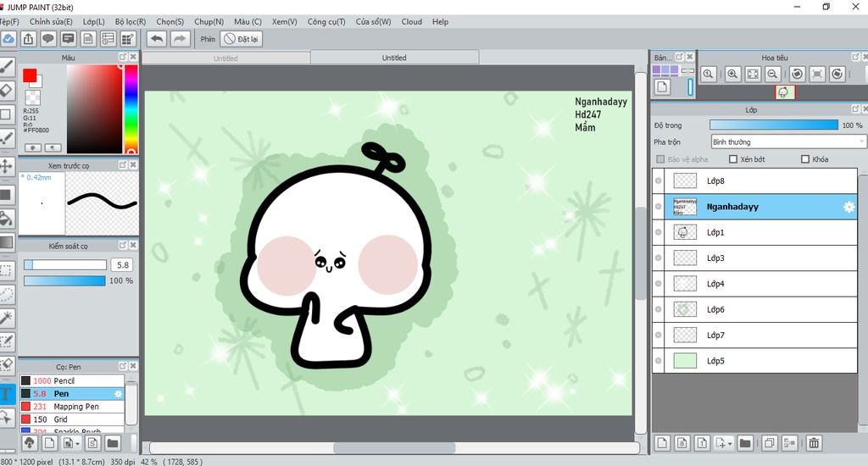
Task: Switch to second Untitled tab
Action: (x=394, y=58)
